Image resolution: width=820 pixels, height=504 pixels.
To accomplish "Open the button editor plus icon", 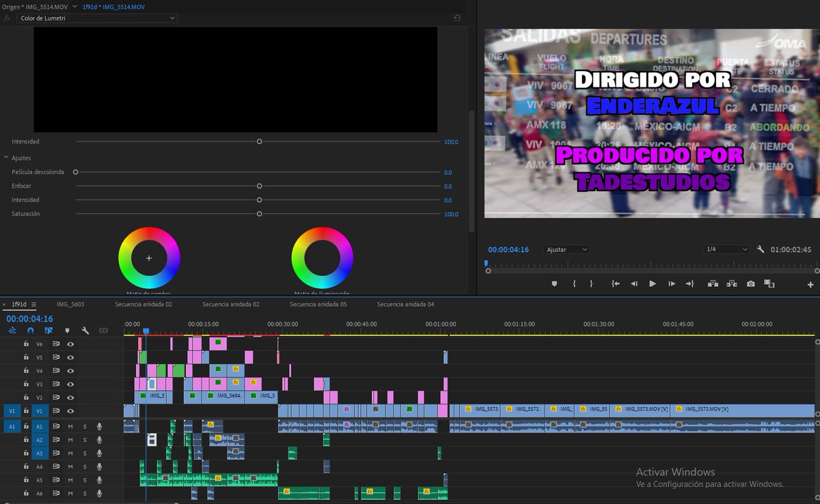I will (811, 284).
